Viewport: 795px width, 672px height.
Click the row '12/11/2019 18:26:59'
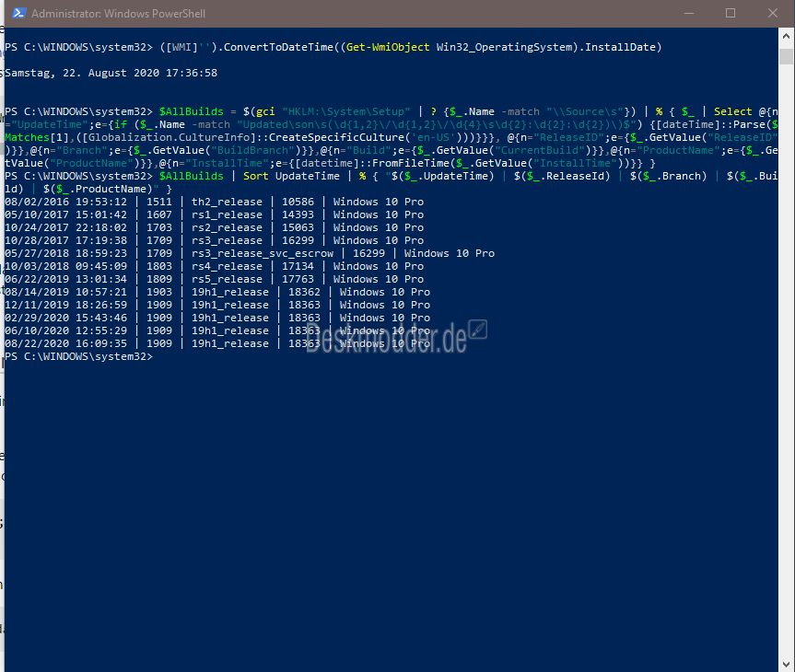217,305
